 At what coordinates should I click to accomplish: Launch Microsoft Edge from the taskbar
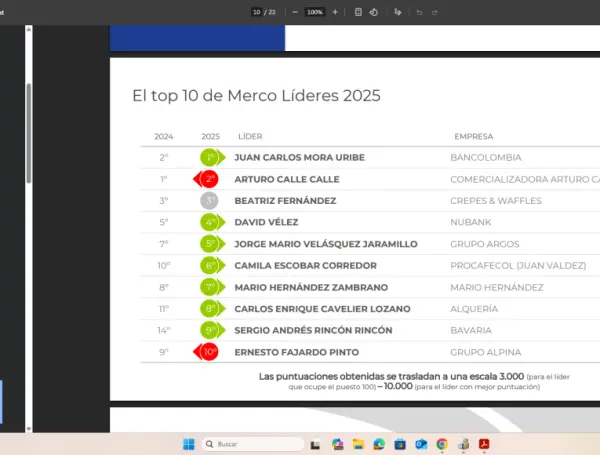[379, 444]
